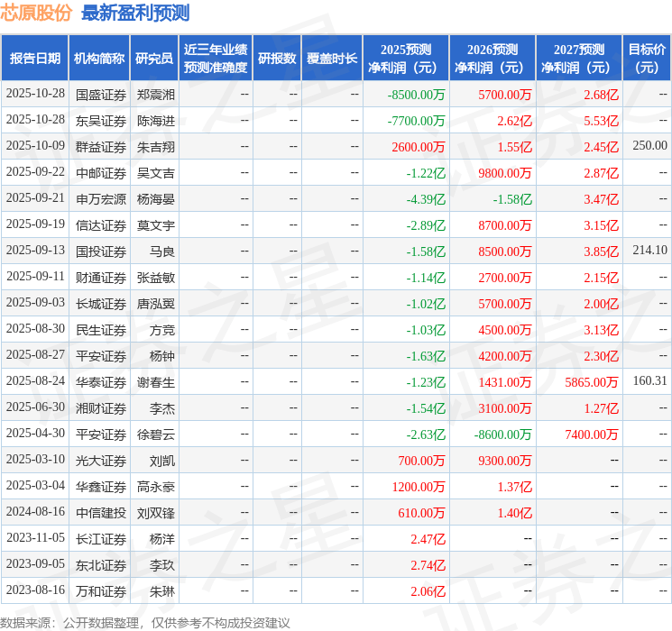Click the -7700.00万 profit value

416,121
